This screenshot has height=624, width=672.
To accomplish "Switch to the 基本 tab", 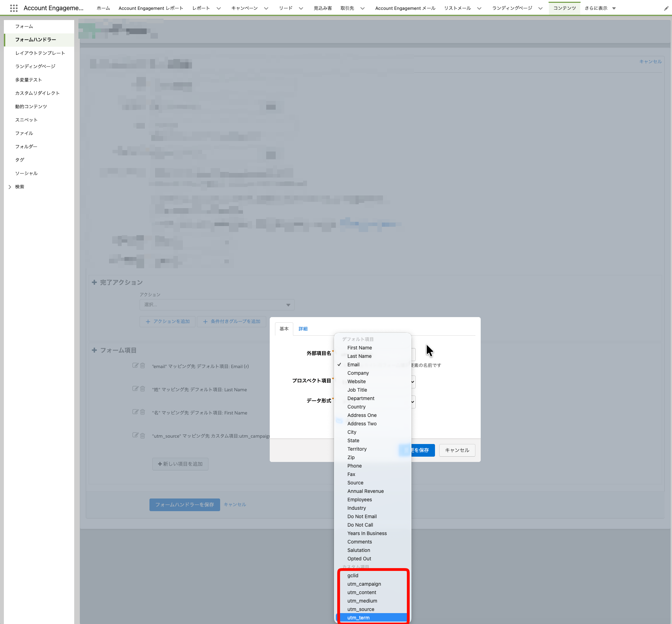I will pyautogui.click(x=284, y=329).
